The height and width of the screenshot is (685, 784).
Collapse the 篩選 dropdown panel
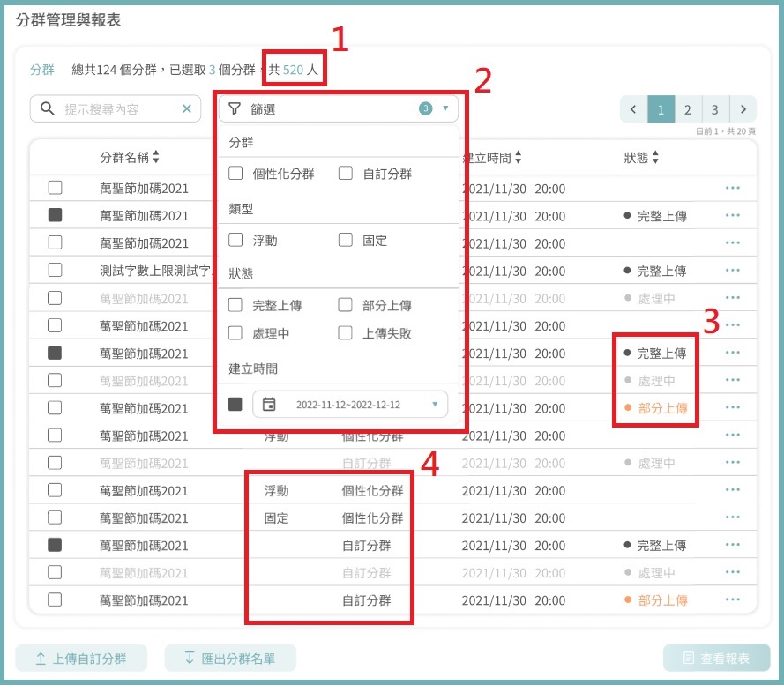445,109
